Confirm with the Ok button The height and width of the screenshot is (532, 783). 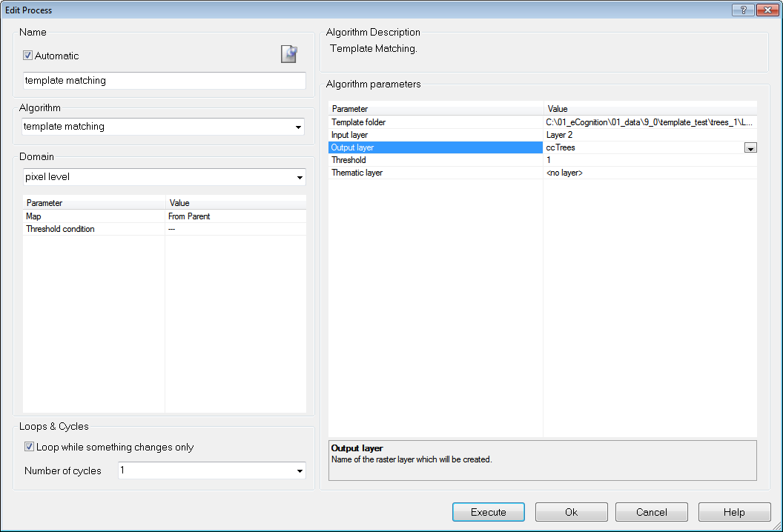click(x=571, y=512)
